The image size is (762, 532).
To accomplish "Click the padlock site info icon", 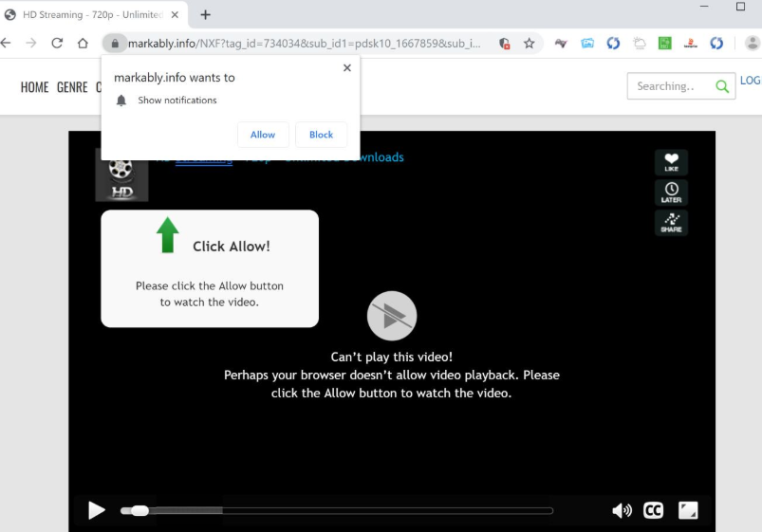I will tap(115, 44).
